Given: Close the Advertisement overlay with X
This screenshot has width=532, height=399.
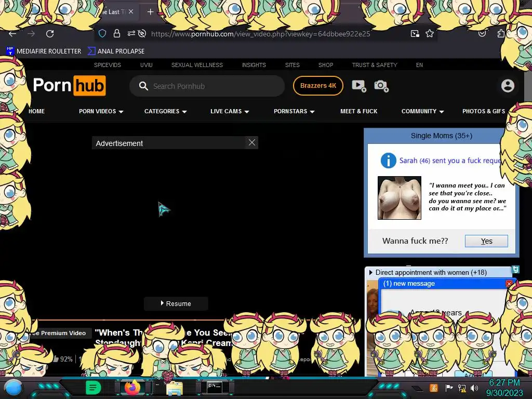Looking at the screenshot, I should click(x=252, y=142).
